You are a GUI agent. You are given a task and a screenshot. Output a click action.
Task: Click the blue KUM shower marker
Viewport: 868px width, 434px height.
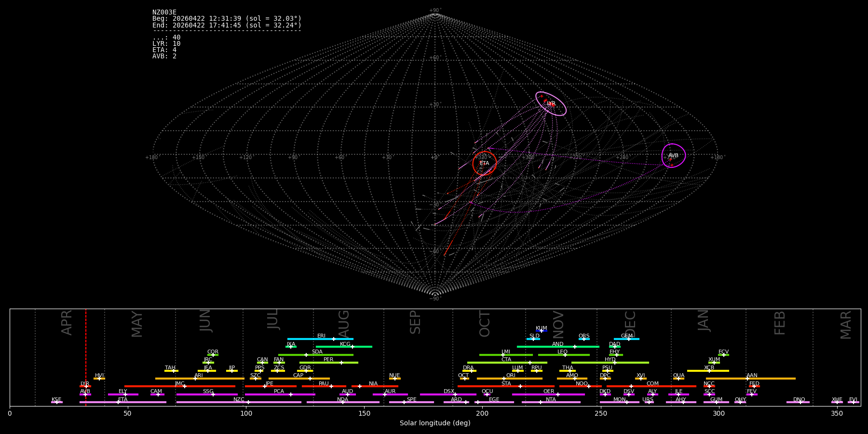[542, 331]
